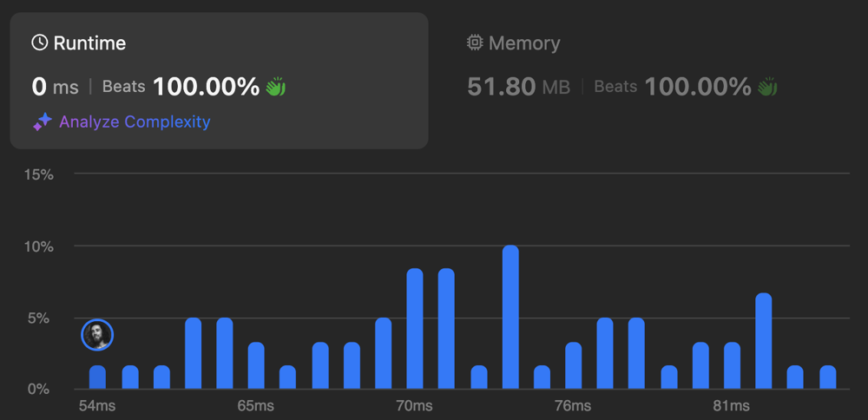This screenshot has height=420, width=868.
Task: Click the 76ms axis label
Action: tap(573, 406)
